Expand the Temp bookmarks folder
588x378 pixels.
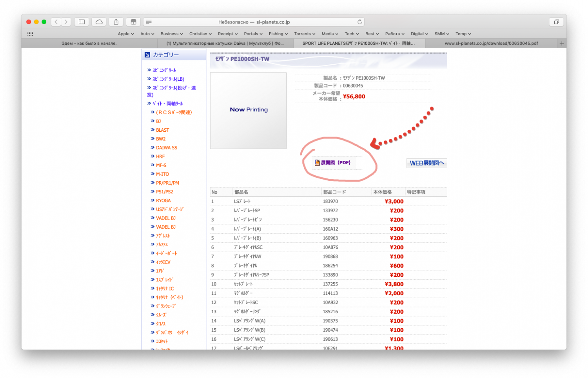463,34
